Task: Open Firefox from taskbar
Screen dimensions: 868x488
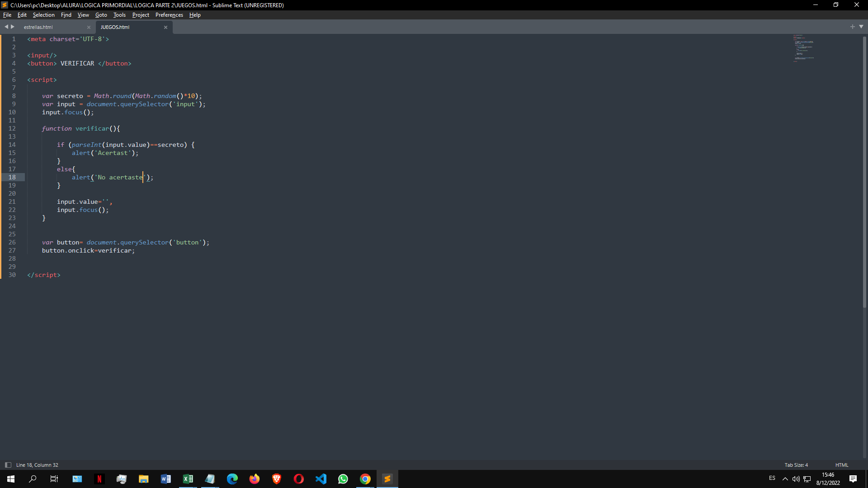Action: tap(254, 479)
